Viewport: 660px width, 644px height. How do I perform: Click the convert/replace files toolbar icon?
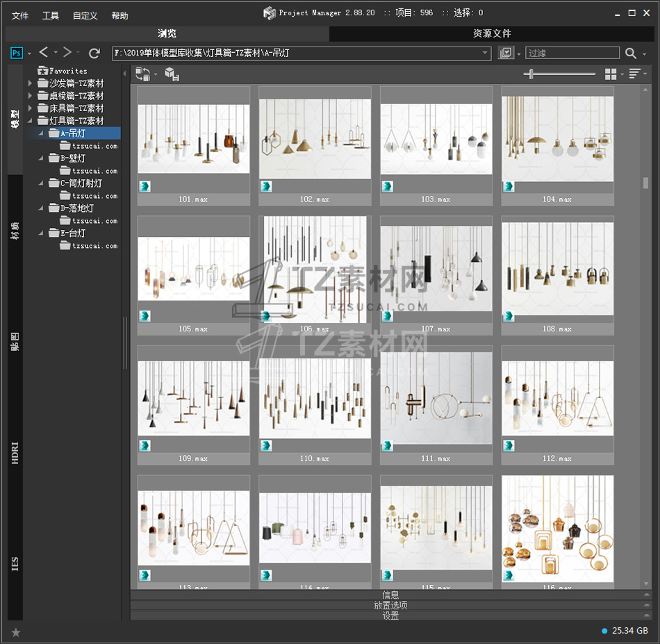[142, 74]
